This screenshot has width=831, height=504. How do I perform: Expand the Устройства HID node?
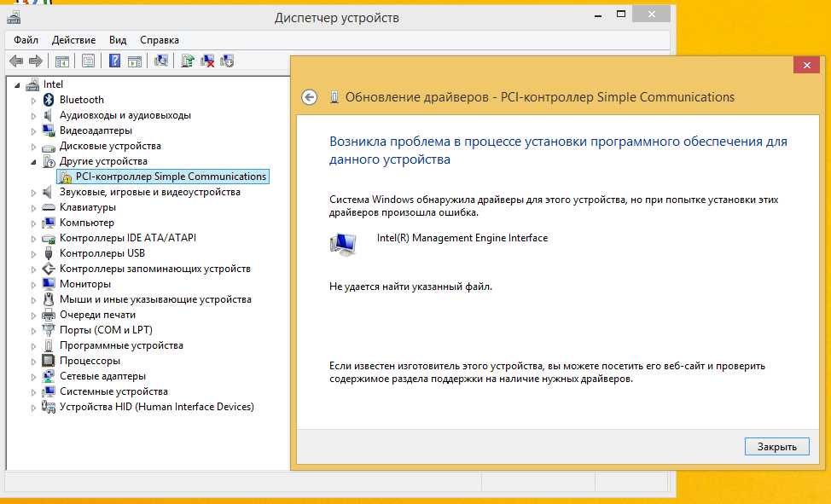33,408
